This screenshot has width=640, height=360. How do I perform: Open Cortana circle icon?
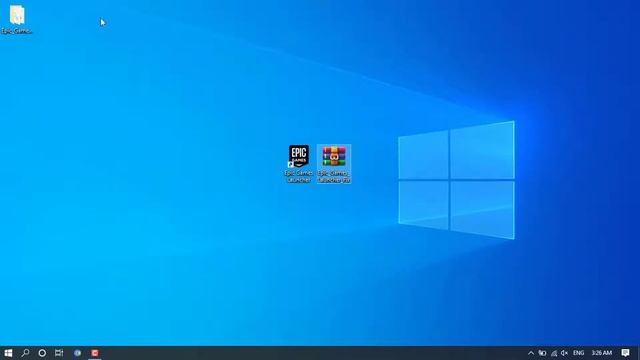click(42, 353)
